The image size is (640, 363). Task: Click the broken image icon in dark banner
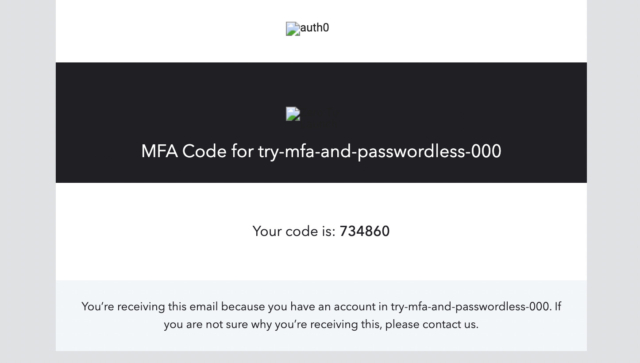(x=293, y=114)
